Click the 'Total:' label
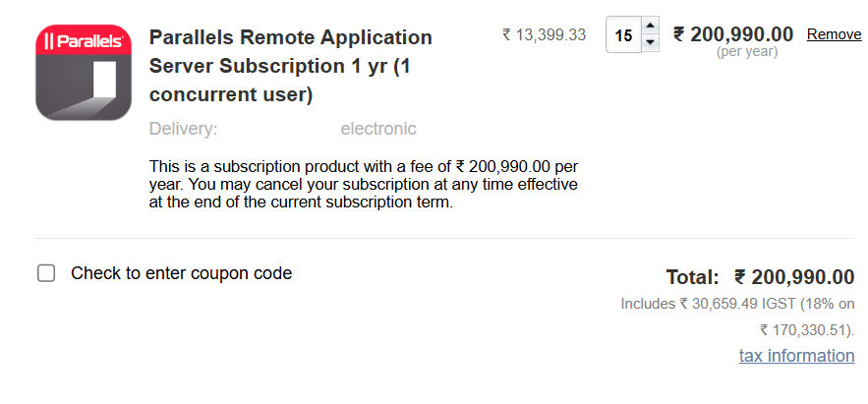868x404 pixels. point(692,277)
